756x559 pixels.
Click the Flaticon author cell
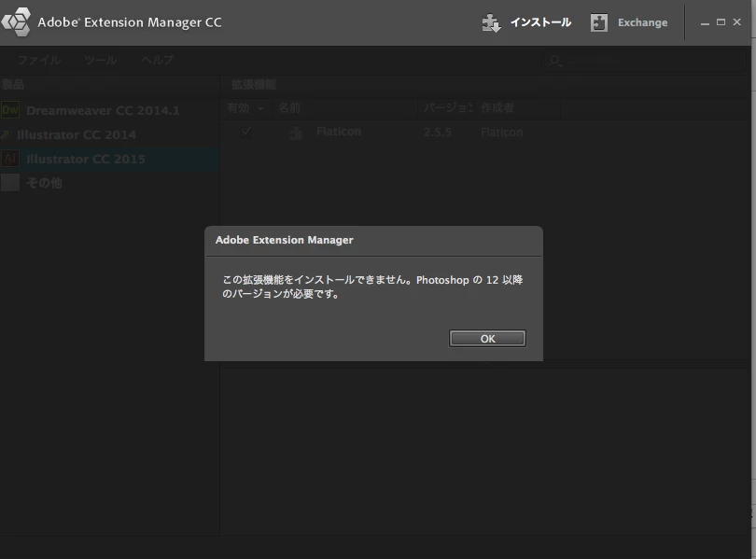tap(501, 133)
